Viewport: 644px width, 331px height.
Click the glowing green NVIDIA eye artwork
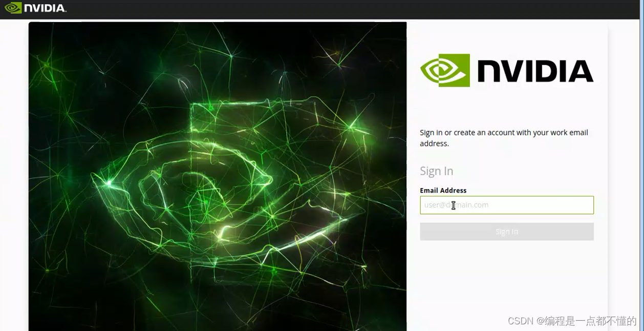[x=218, y=176]
